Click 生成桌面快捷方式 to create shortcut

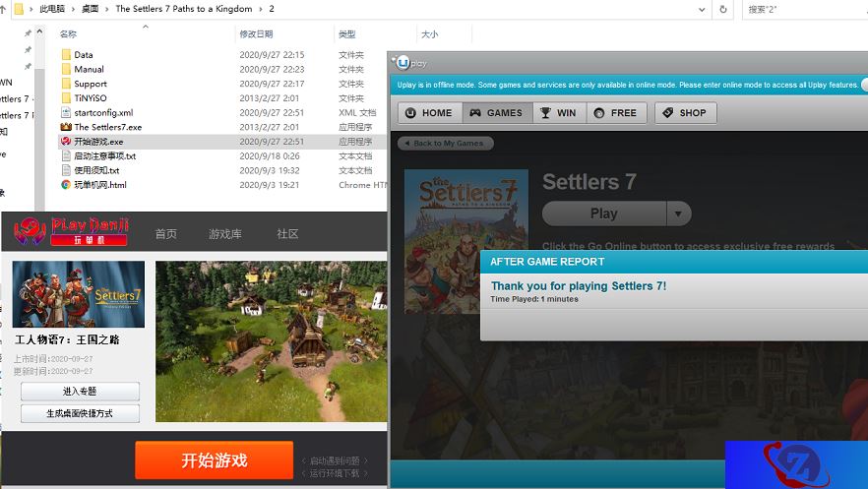pyautogui.click(x=80, y=413)
